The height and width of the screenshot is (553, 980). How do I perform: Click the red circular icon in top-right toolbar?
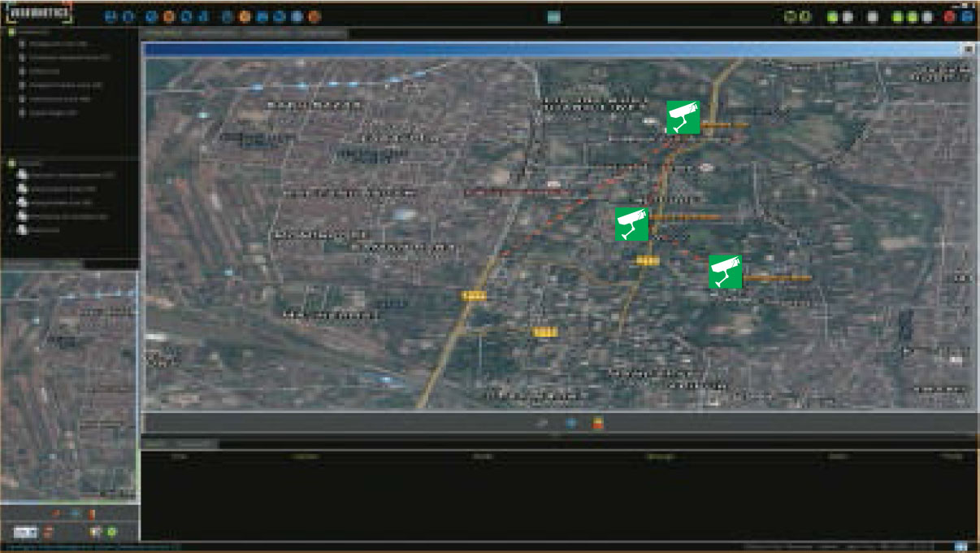949,16
